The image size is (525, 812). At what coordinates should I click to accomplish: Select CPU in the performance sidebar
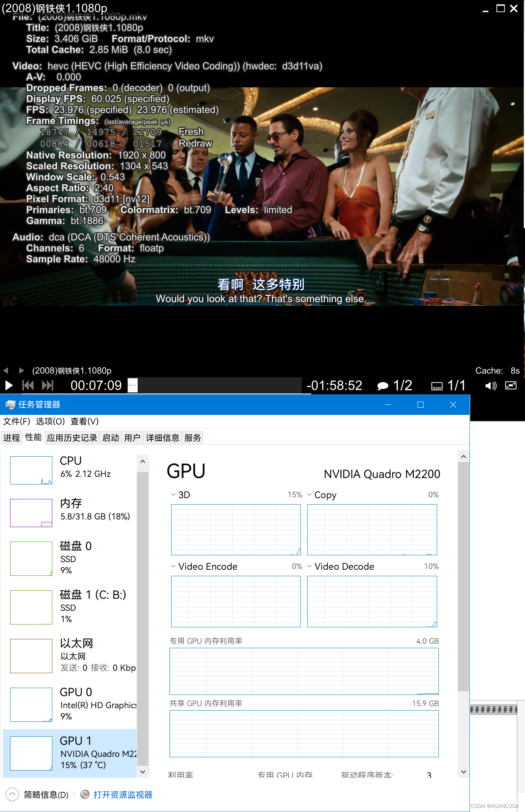tap(70, 470)
